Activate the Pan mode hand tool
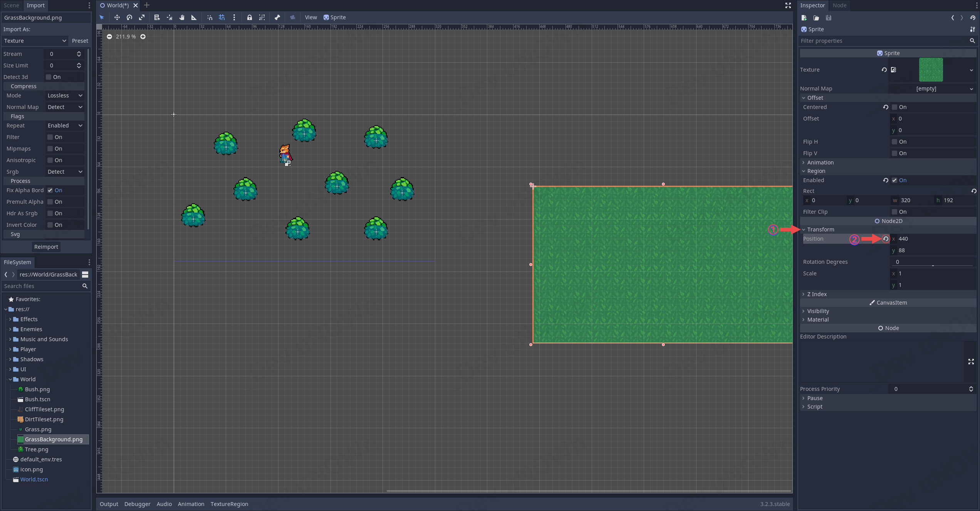This screenshot has height=511, width=980. pos(182,17)
